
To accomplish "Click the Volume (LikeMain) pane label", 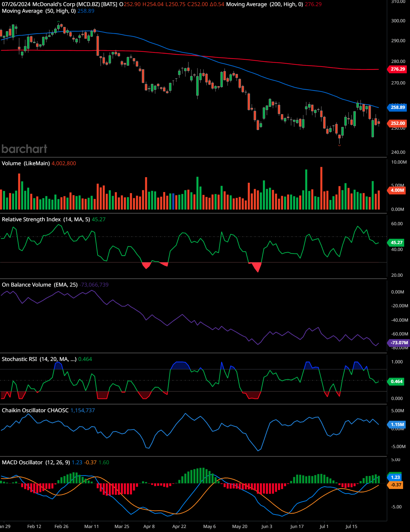I will (26, 163).
